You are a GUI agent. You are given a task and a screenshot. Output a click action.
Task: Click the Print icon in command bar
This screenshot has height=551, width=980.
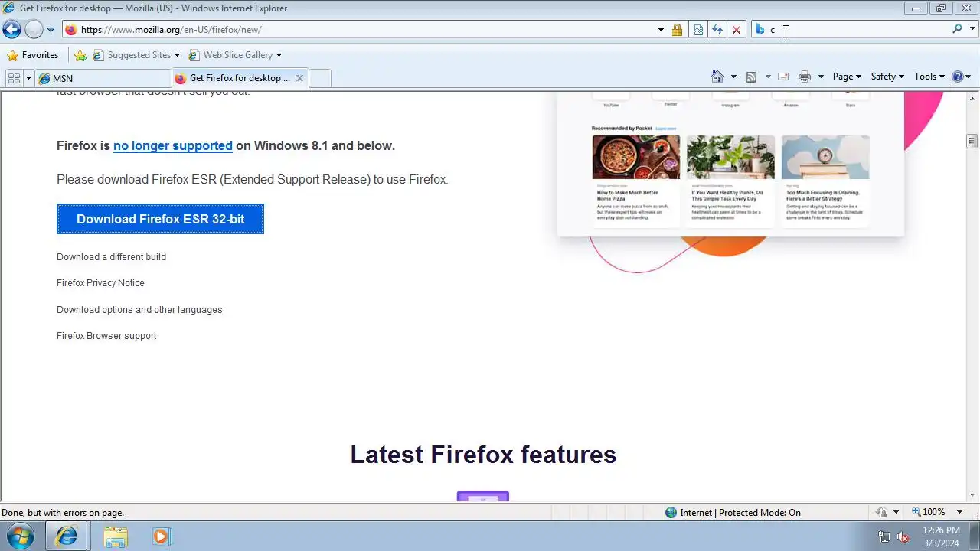click(804, 77)
